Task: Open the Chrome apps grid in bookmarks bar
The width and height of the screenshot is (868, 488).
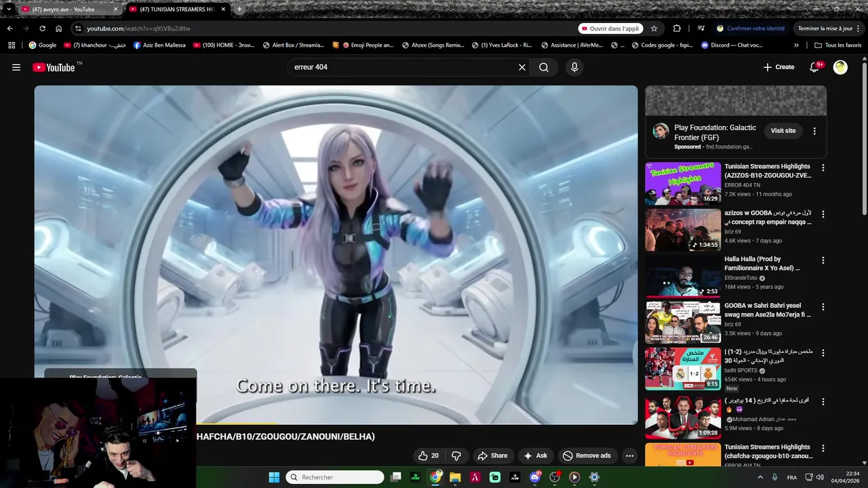Action: click(x=12, y=45)
